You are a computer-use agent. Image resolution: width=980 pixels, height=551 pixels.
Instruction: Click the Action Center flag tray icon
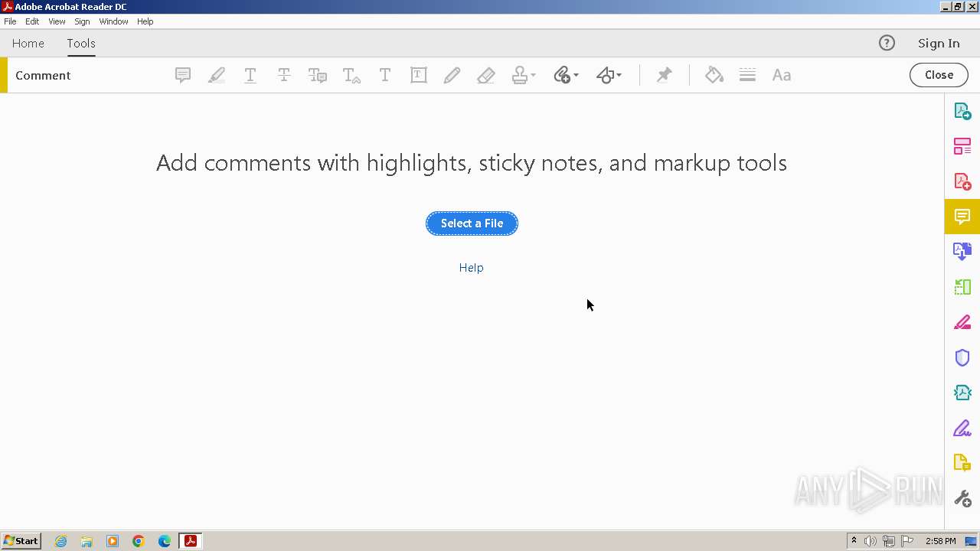click(907, 541)
